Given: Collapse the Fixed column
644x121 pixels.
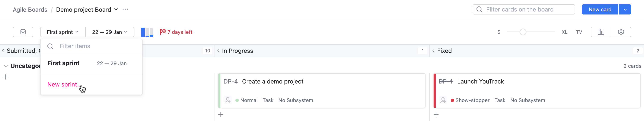Looking at the screenshot, I should click(434, 51).
